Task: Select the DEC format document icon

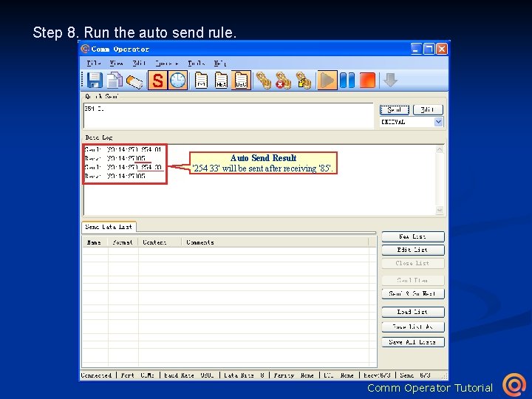Action: 241,81
